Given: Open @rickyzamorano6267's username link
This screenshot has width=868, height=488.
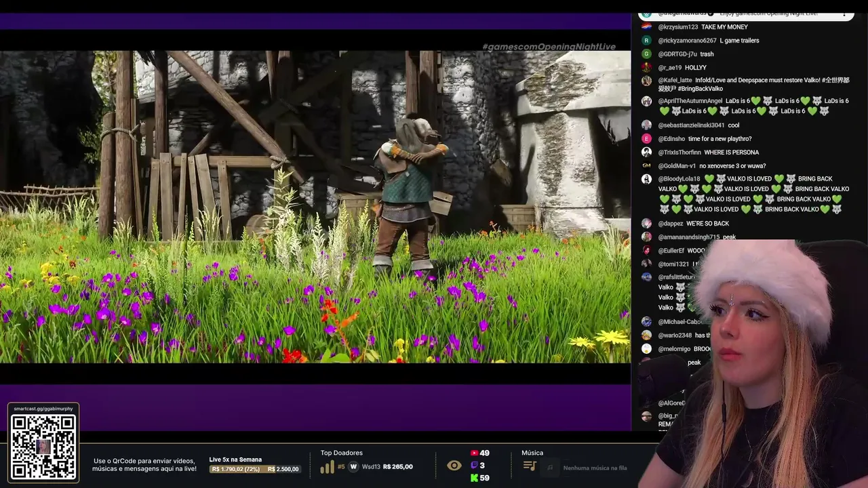Looking at the screenshot, I should 687,41.
